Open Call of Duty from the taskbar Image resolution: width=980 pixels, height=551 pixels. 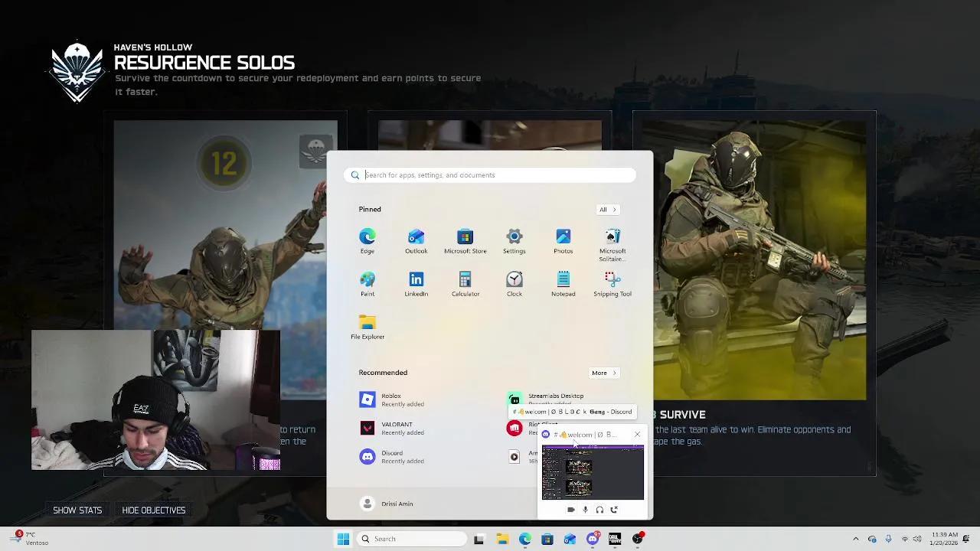point(615,539)
